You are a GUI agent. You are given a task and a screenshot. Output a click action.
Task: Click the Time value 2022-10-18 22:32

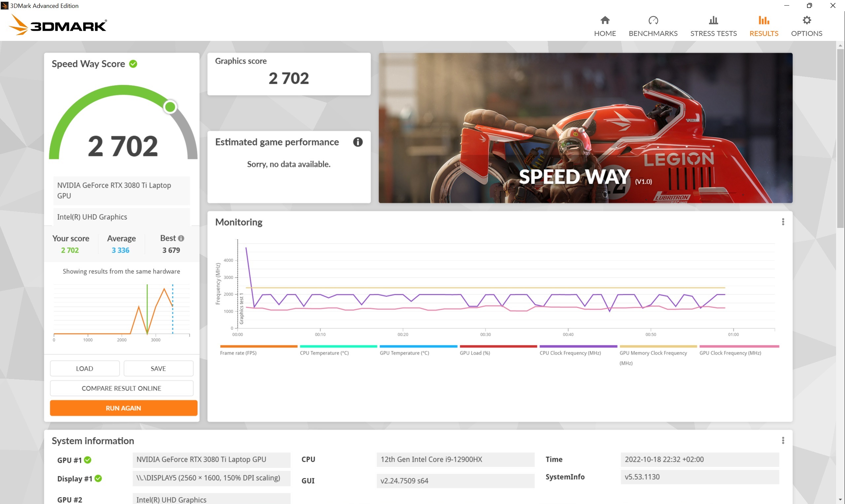[x=699, y=459]
